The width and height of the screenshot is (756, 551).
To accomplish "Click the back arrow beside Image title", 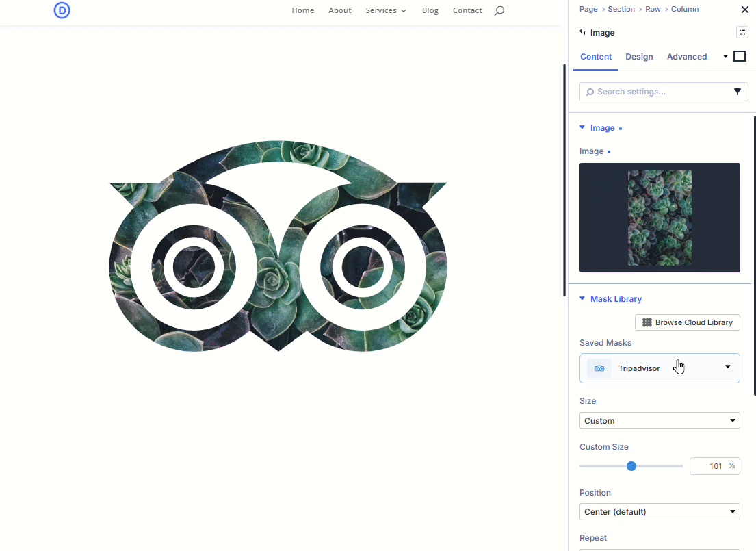I will (x=582, y=32).
